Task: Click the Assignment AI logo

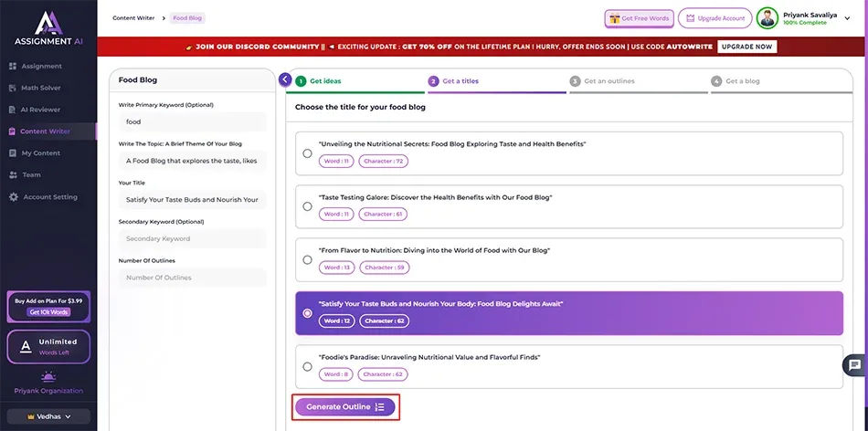Action: (48, 27)
